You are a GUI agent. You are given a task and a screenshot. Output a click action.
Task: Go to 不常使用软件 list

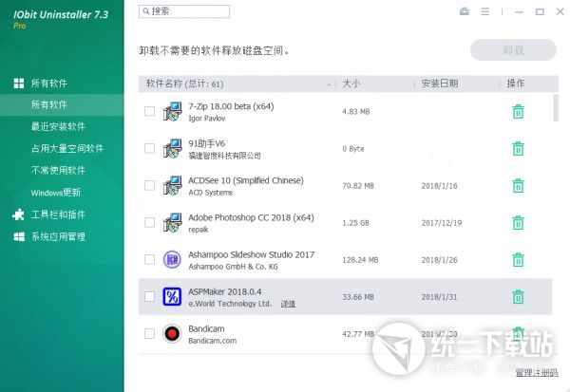pos(58,170)
